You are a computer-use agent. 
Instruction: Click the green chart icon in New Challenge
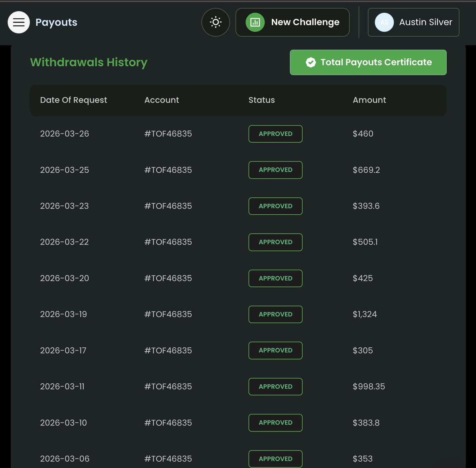coord(255,22)
